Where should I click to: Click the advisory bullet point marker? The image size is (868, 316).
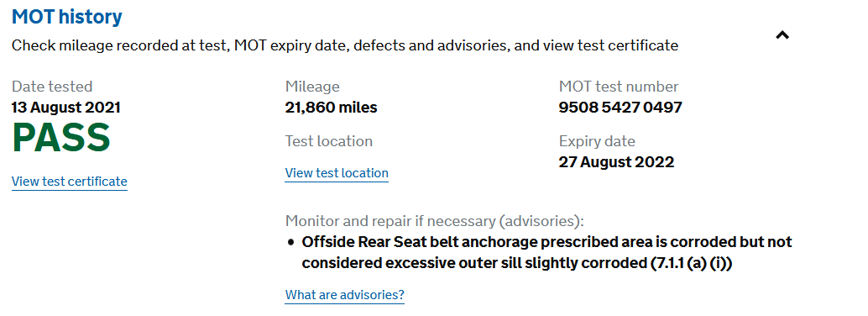point(291,243)
